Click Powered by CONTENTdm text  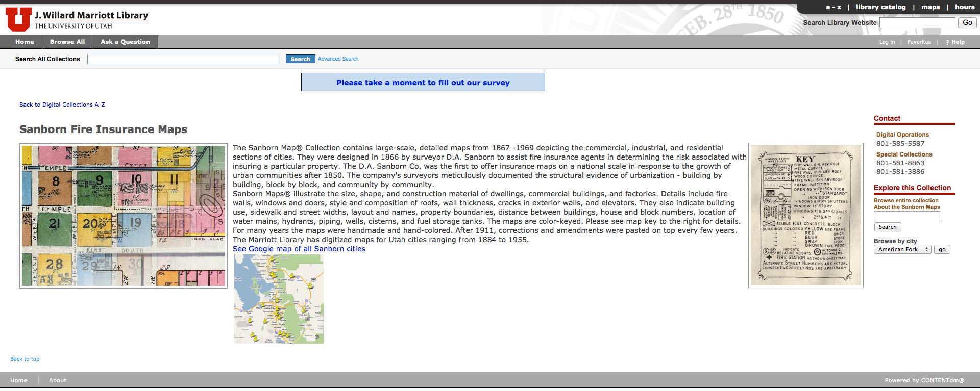coord(924,380)
